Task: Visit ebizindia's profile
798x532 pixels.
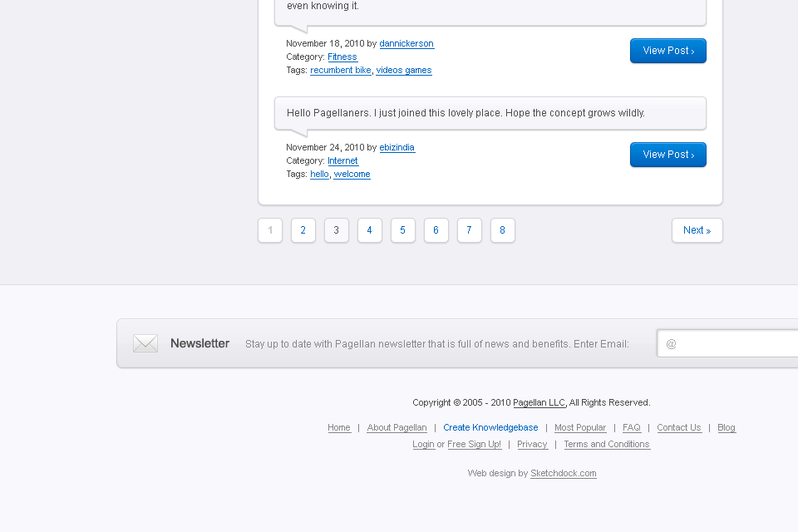Action: (397, 147)
